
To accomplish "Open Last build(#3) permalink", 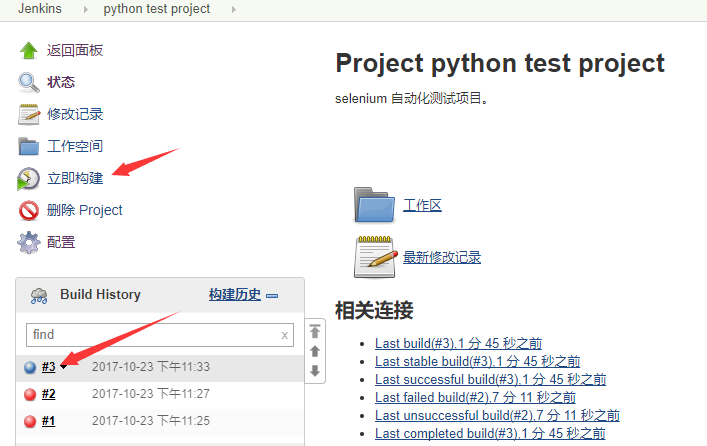I will coord(459,343).
